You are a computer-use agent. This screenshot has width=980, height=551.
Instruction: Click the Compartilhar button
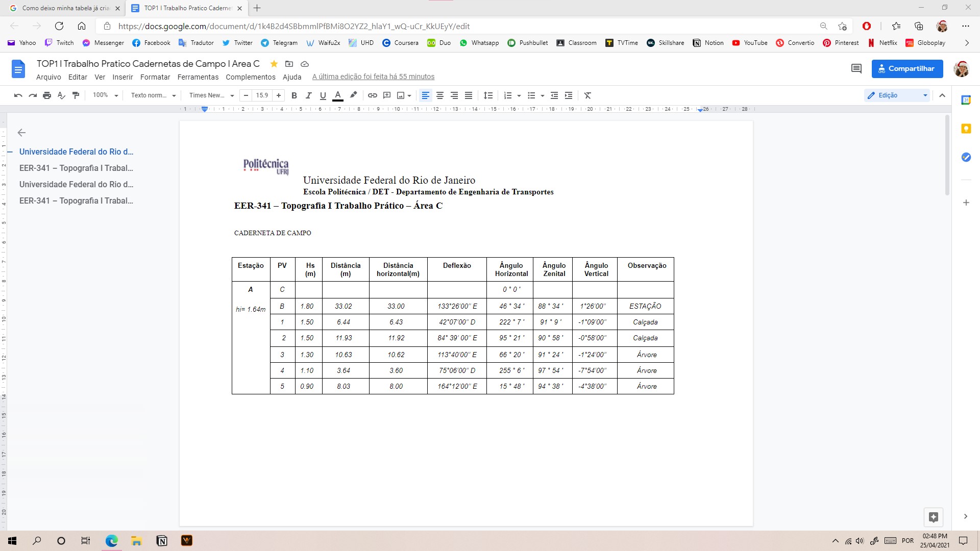(x=906, y=68)
